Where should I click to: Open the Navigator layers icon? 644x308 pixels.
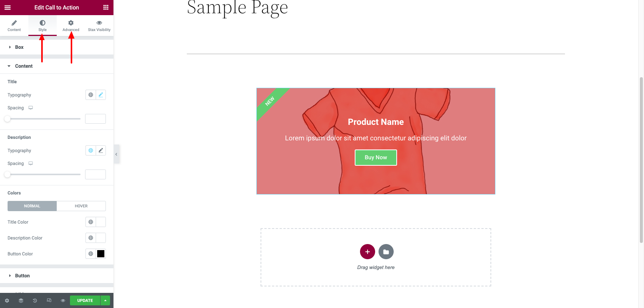[21, 300]
